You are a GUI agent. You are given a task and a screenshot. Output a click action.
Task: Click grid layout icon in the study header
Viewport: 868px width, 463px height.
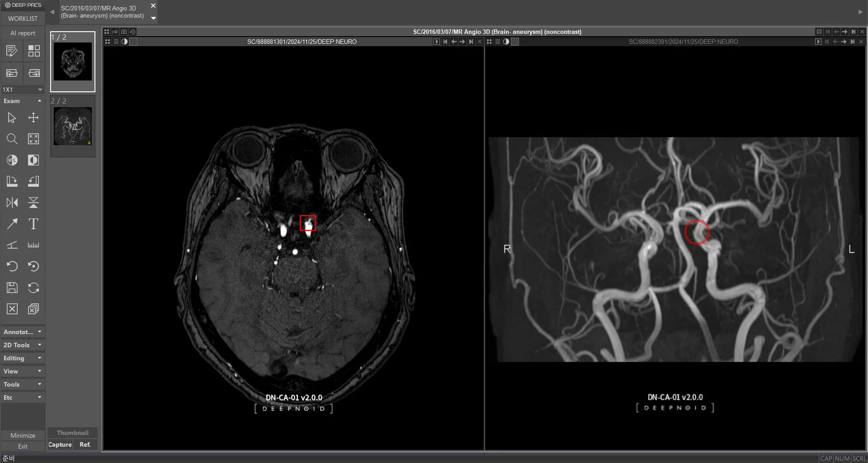(107, 32)
